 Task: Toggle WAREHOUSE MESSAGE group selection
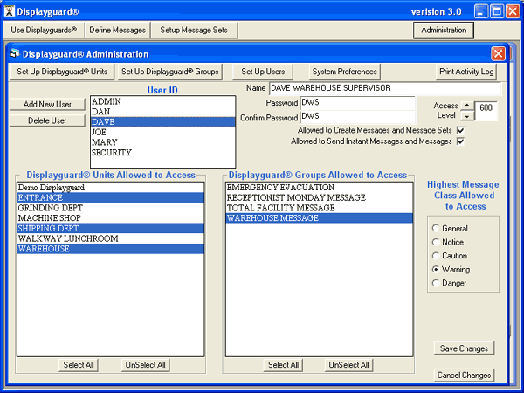[x=319, y=218]
